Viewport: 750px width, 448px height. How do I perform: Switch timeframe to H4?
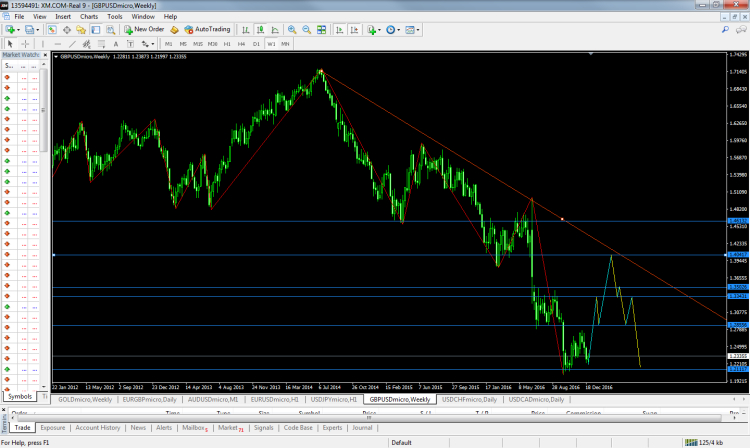point(242,44)
